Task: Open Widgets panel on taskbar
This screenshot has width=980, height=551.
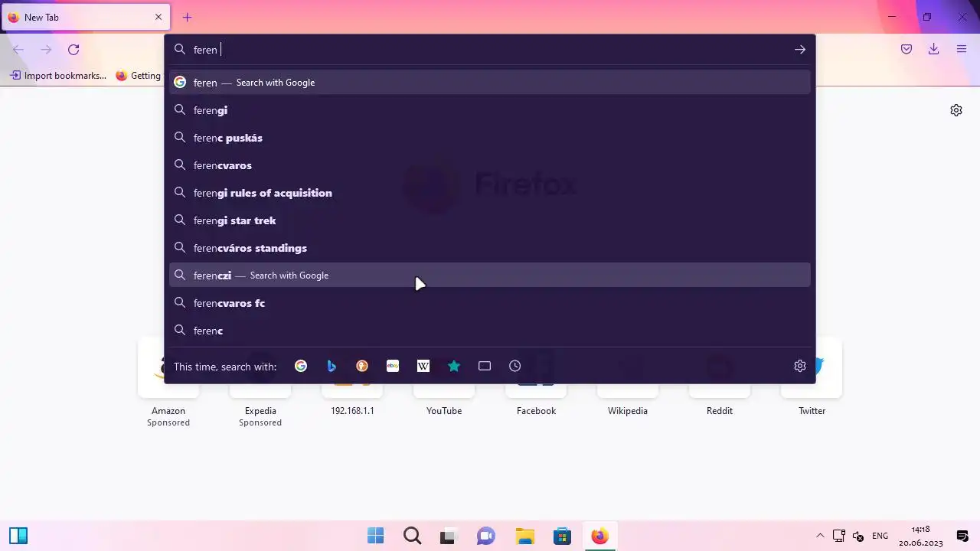Action: click(x=18, y=536)
